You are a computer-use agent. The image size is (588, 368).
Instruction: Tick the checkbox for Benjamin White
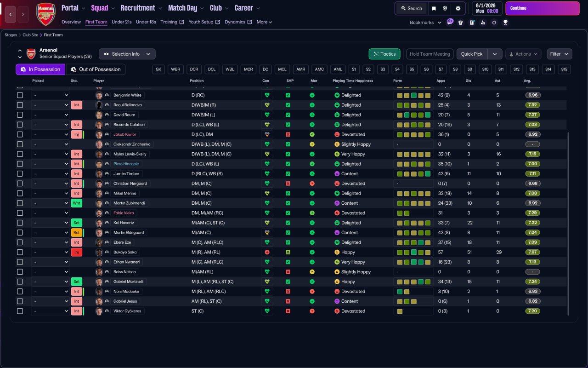click(x=20, y=95)
